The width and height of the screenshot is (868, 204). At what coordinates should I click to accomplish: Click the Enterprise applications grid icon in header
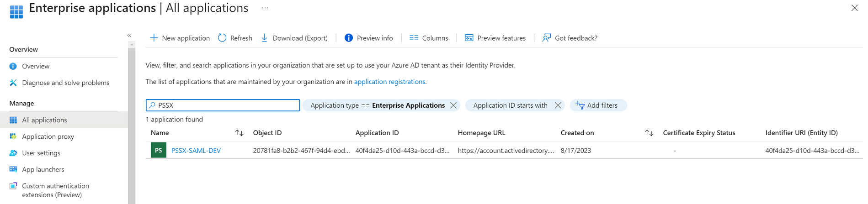pyautogui.click(x=16, y=12)
